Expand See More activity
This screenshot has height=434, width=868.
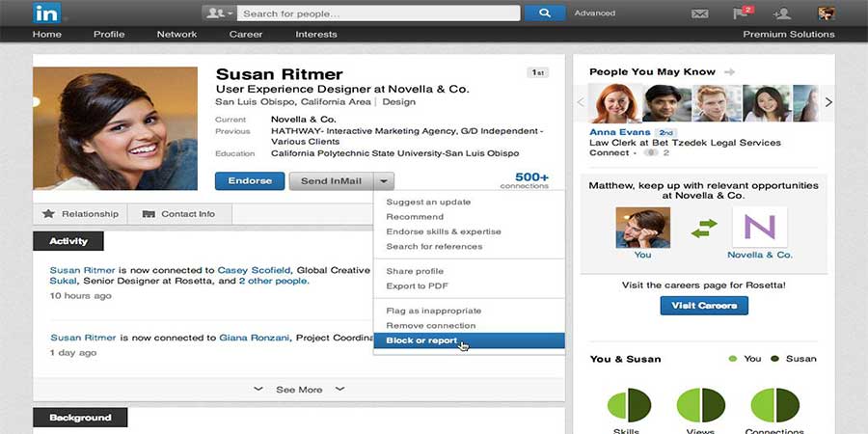(299, 390)
